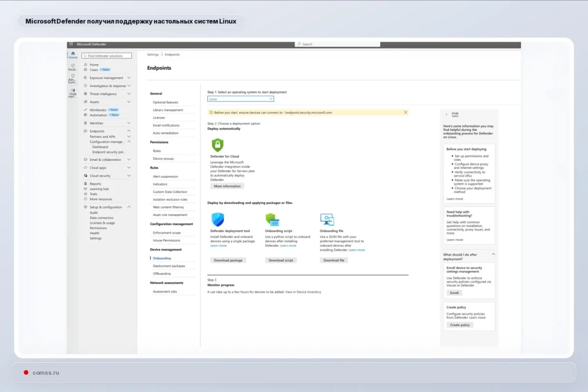Screen dimensions: 588x392
Task: Click the Learning hub icon
Action: [x=85, y=189]
